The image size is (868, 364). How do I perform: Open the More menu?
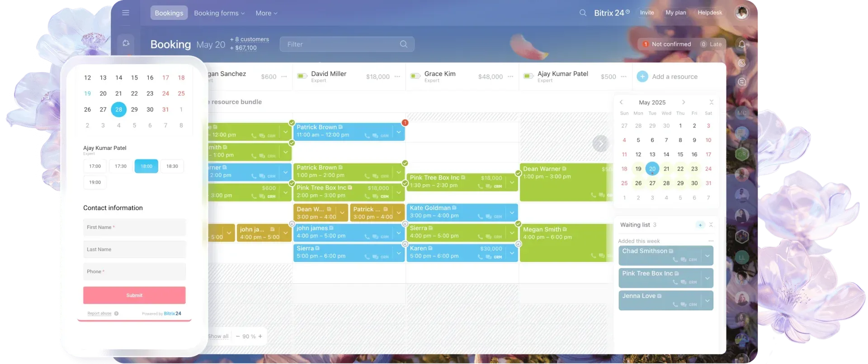click(266, 13)
